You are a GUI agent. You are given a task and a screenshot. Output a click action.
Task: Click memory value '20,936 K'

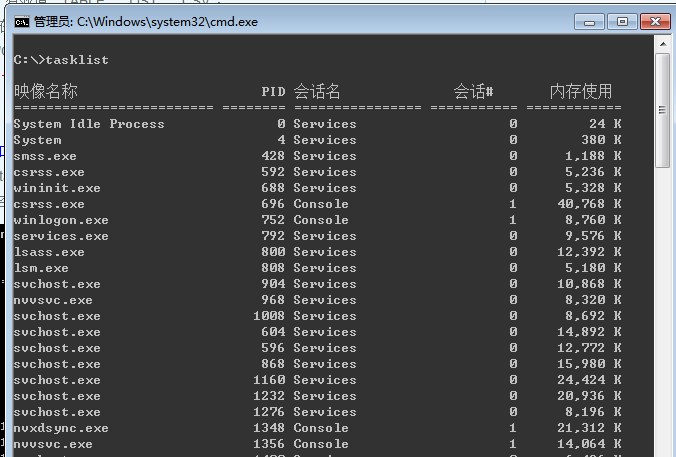(x=589, y=396)
